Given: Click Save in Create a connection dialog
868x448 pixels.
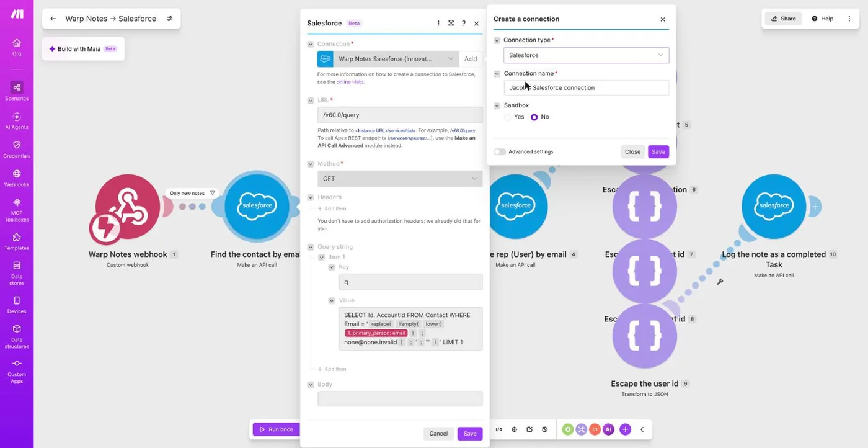Looking at the screenshot, I should [x=658, y=151].
